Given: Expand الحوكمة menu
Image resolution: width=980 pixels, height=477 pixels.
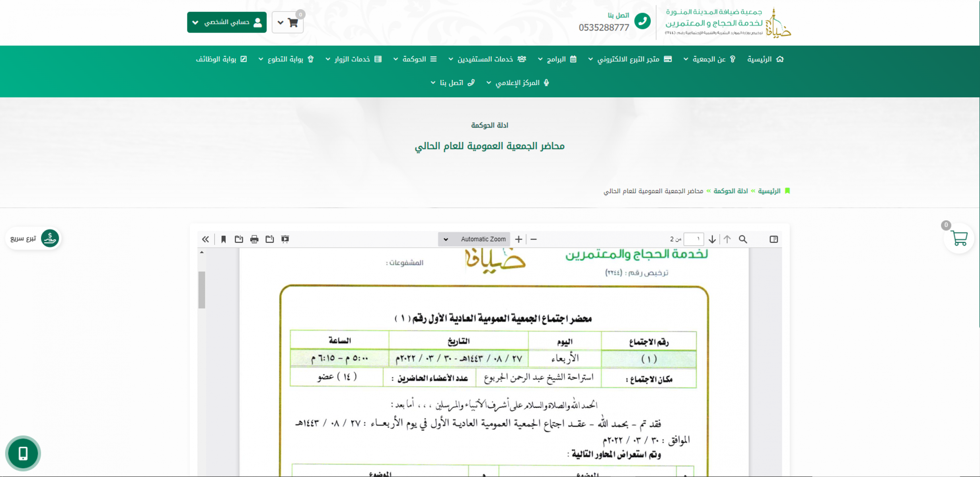Looking at the screenshot, I should coord(415,59).
